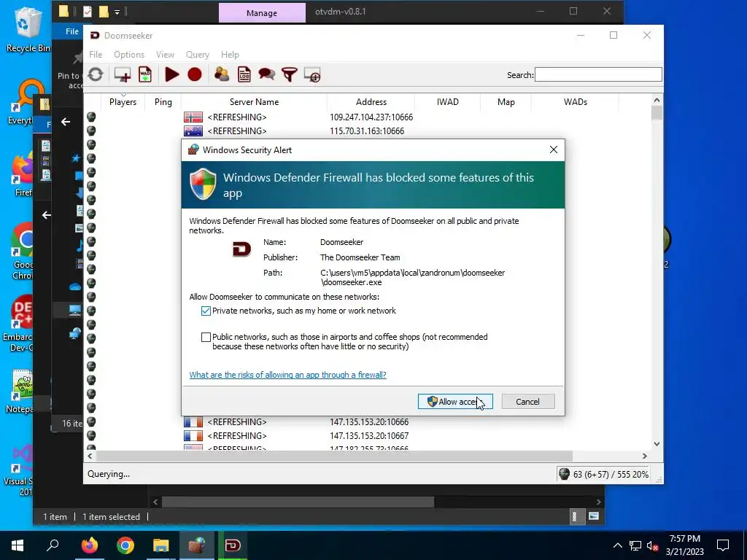The width and height of the screenshot is (747, 560).
Task: Open the Buddies toolbar icon
Action: click(222, 75)
